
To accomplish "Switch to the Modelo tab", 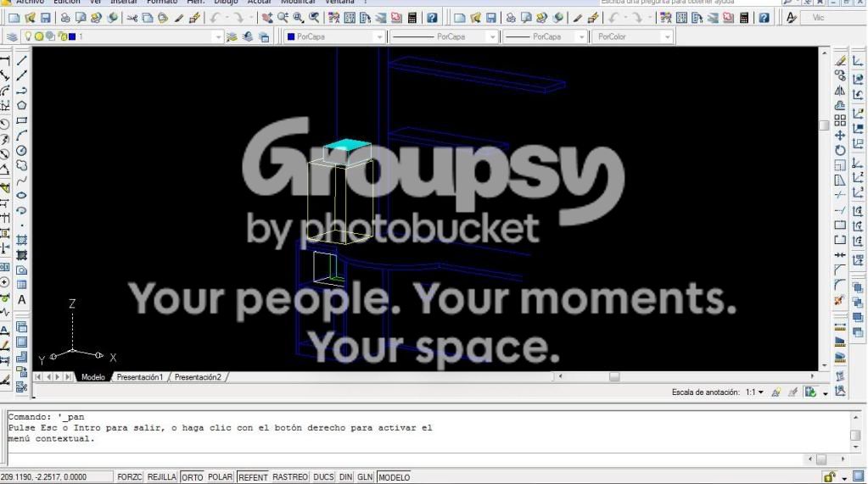I will click(93, 377).
